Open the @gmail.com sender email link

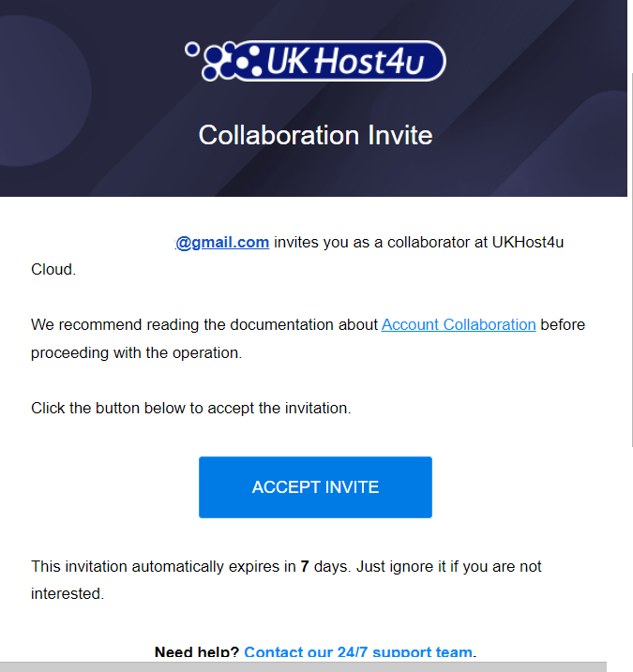click(x=222, y=242)
